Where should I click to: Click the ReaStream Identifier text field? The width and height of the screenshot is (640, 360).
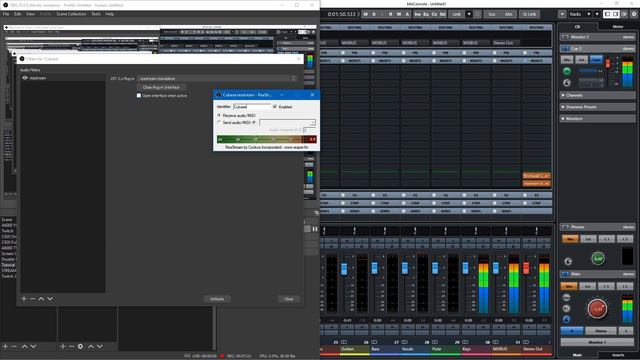tap(252, 107)
